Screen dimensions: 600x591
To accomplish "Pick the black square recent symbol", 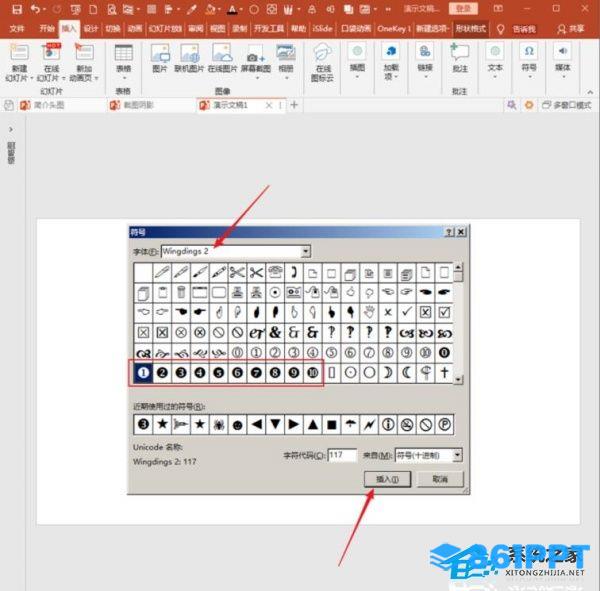I will point(331,424).
